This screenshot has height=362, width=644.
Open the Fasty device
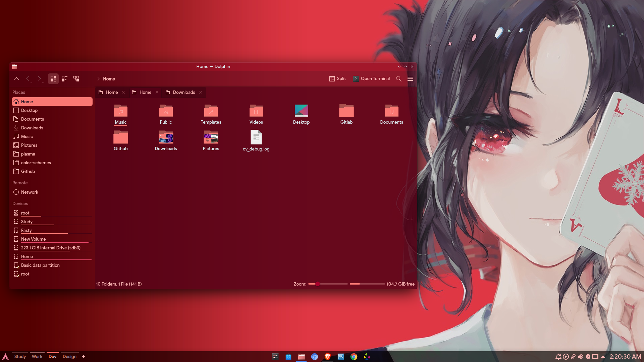[52, 230]
